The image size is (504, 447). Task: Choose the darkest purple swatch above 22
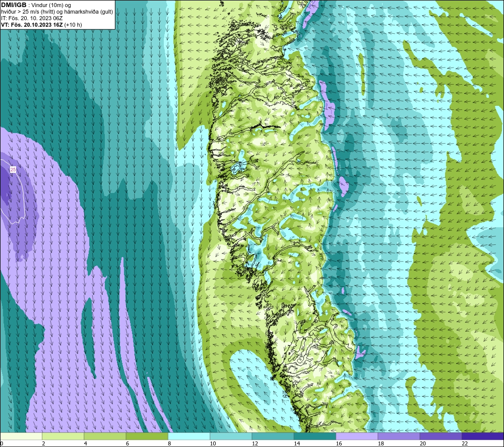point(483,436)
